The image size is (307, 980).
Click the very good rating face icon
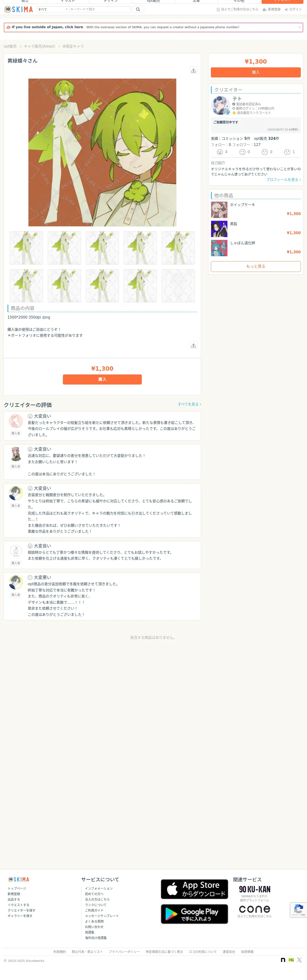(x=220, y=152)
